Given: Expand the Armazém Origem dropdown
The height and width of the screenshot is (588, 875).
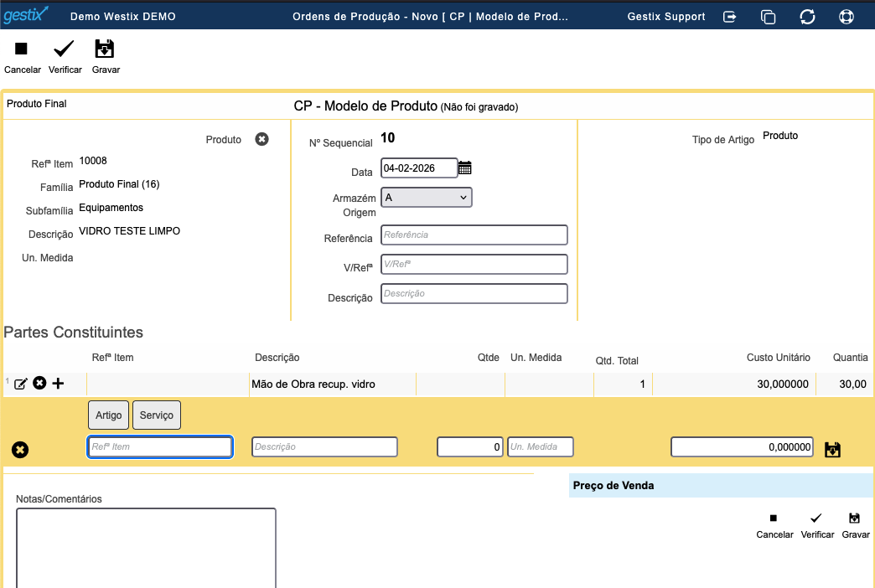Looking at the screenshot, I should 427,198.
